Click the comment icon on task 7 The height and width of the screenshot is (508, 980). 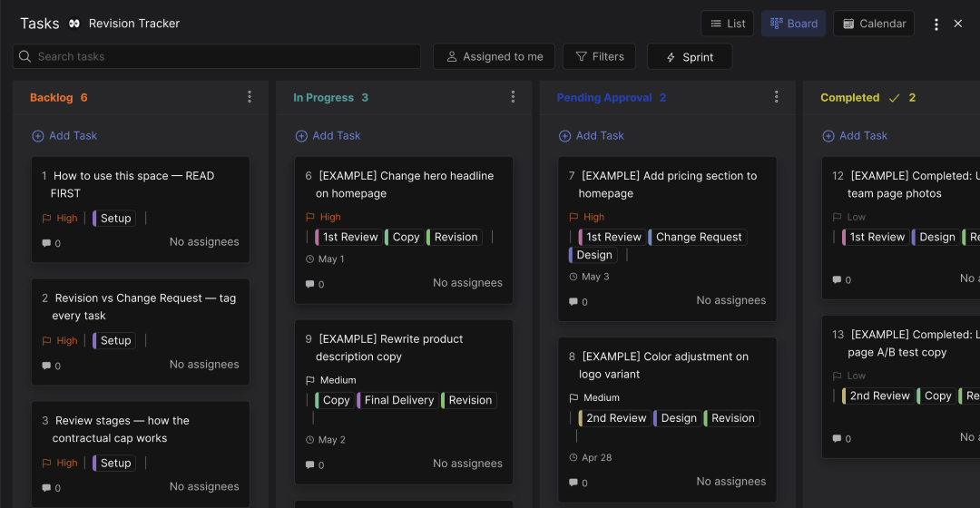(573, 302)
